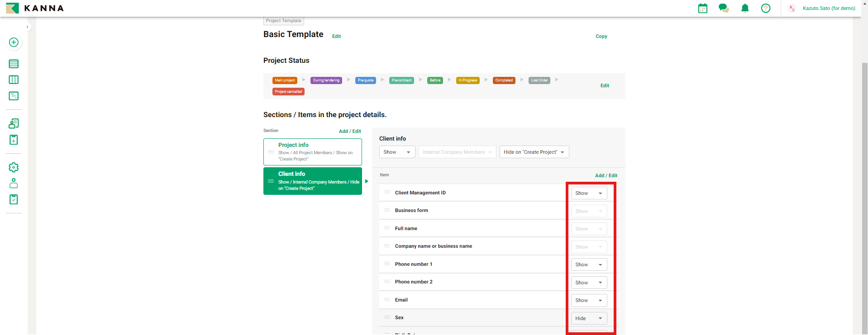Click Add / Edit link for Items
The image size is (868, 335).
(606, 175)
